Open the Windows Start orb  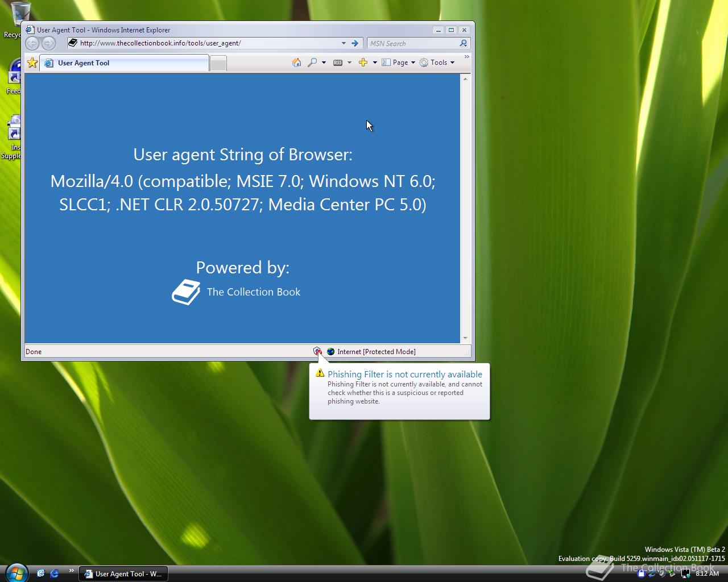click(16, 572)
